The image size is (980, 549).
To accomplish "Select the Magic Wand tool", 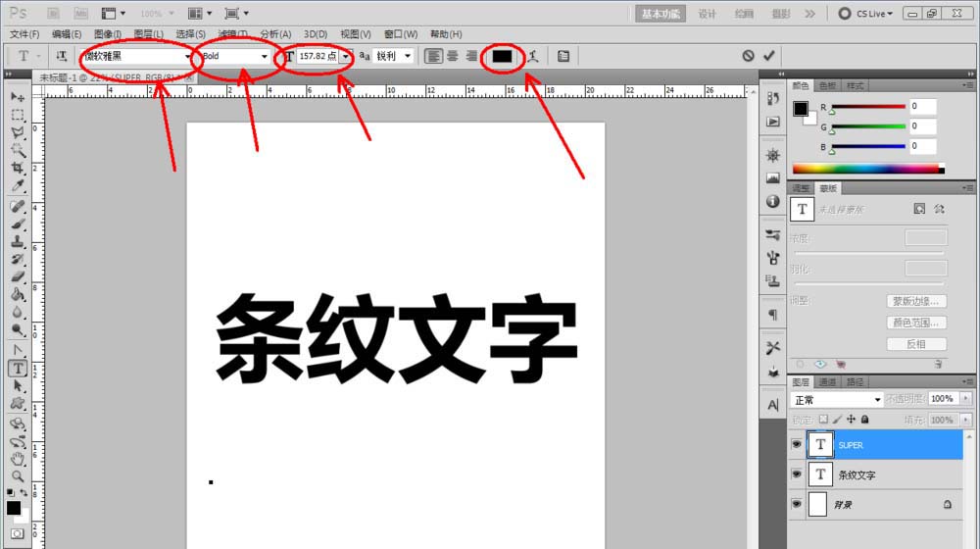I will pos(18,150).
